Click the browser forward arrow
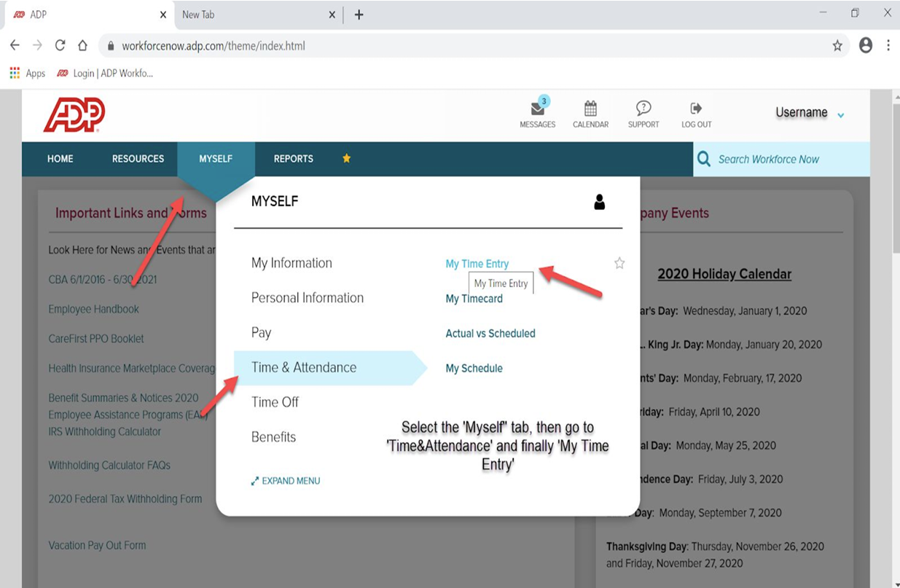The image size is (900, 588). tap(37, 45)
